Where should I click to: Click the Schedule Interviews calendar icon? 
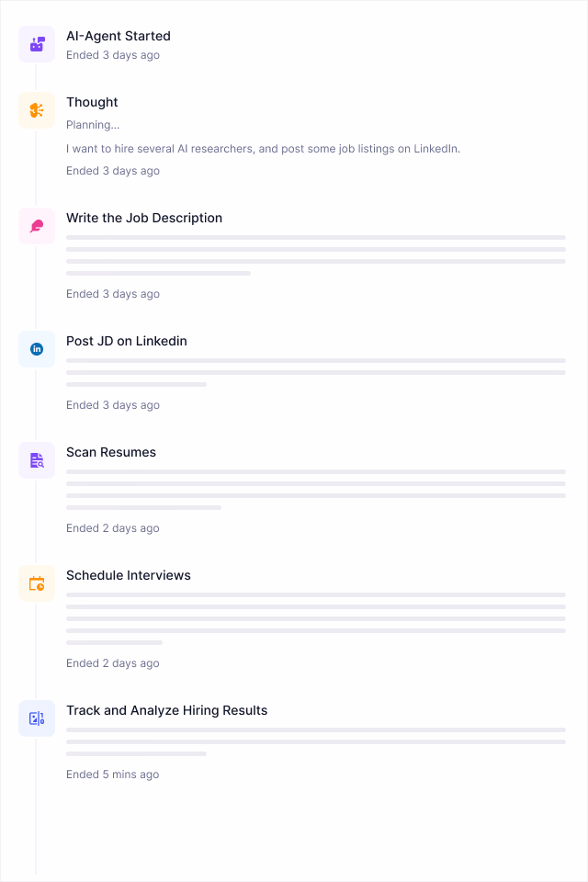(37, 583)
